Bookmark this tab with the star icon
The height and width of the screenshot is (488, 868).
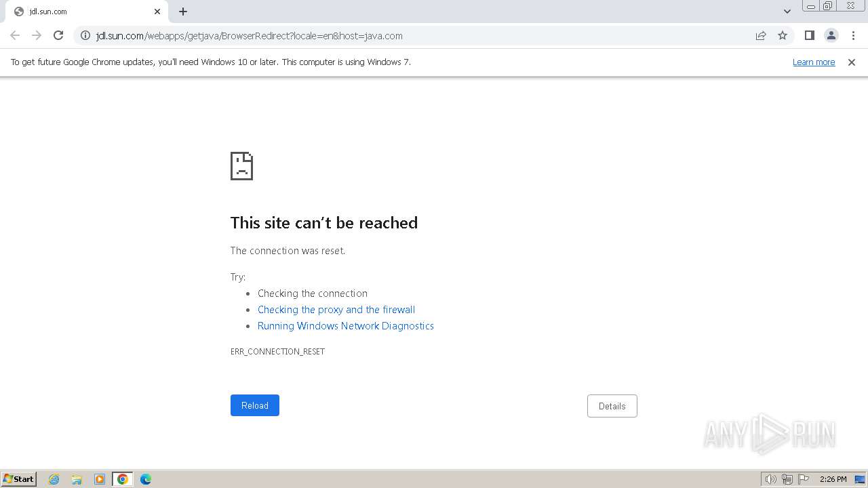[783, 35]
